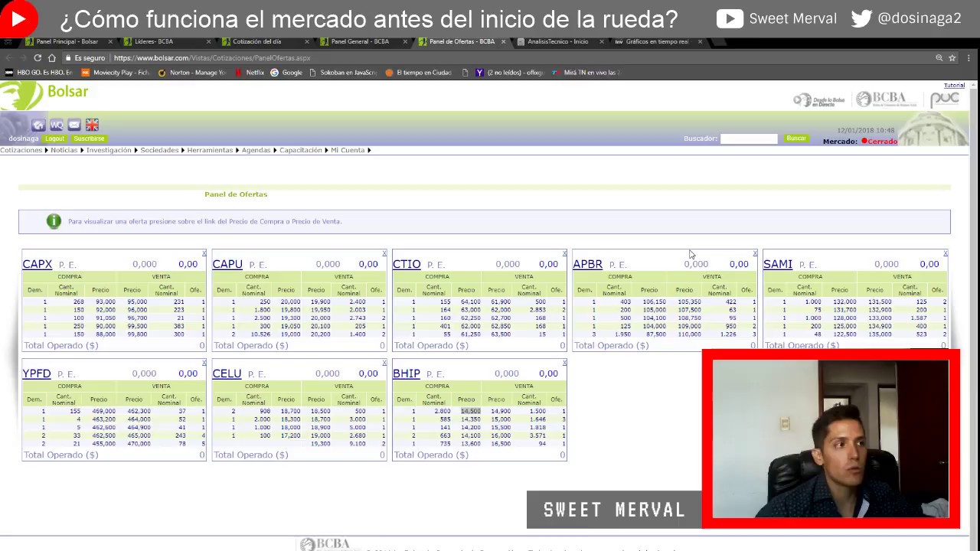Close the CTIO offers panel
The height and width of the screenshot is (551, 980).
point(564,253)
